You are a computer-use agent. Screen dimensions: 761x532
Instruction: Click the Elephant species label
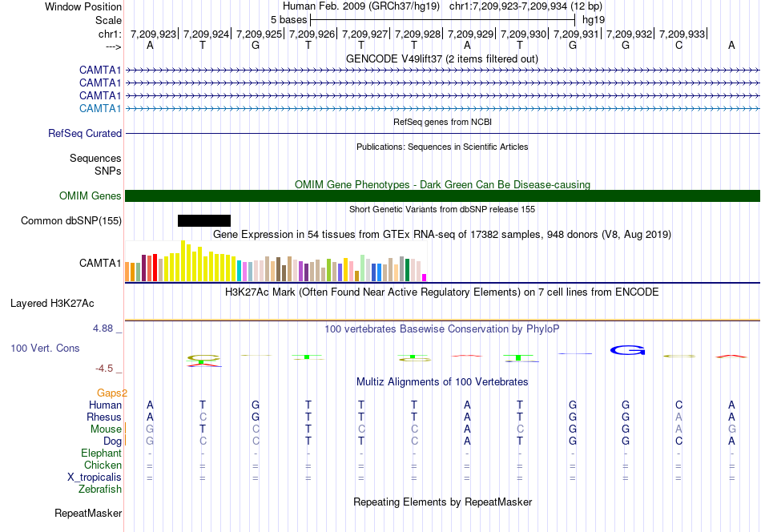(101, 453)
